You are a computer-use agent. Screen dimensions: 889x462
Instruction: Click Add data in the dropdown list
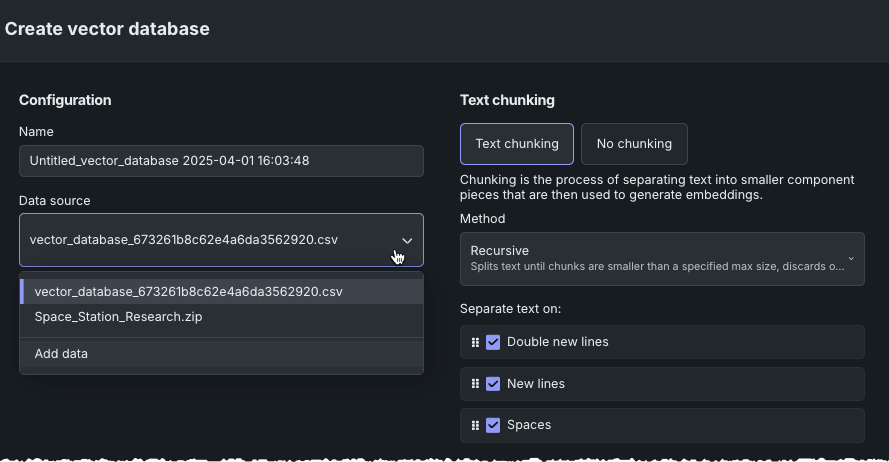[61, 354]
